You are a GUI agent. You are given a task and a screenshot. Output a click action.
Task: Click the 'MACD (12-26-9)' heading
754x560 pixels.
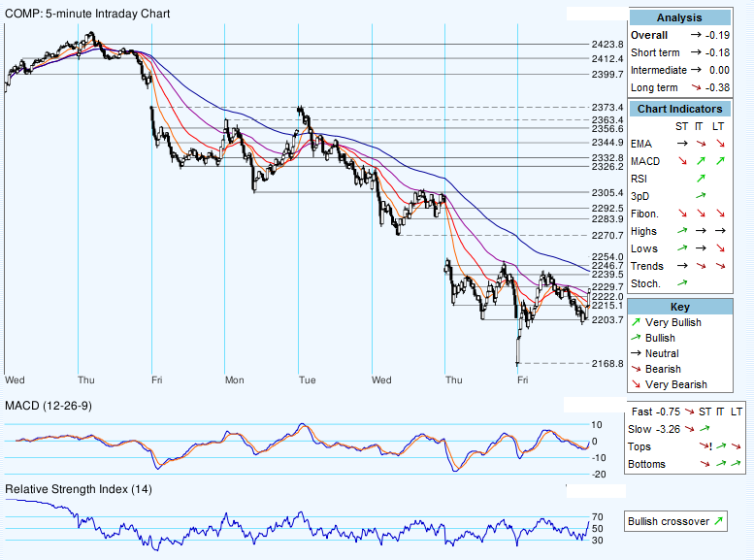(49, 406)
